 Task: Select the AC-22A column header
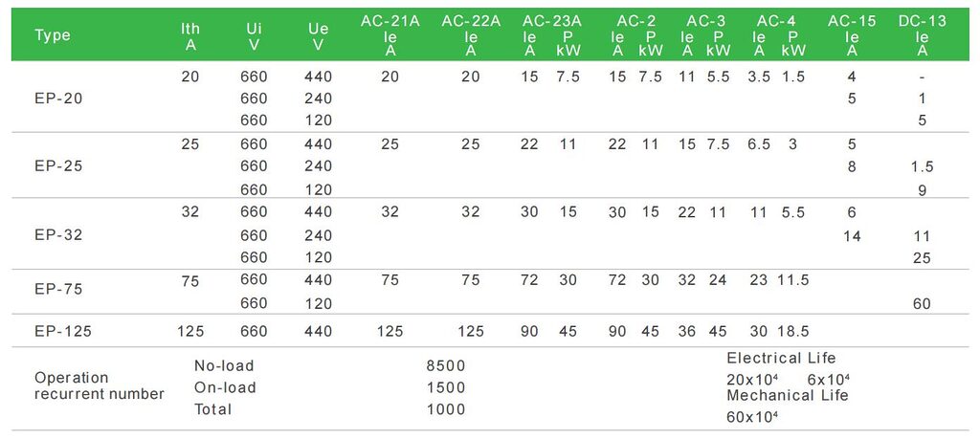(471, 35)
